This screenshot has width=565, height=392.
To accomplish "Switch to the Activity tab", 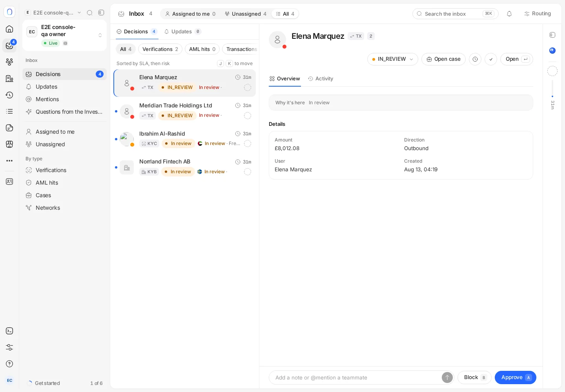I will tap(321, 78).
